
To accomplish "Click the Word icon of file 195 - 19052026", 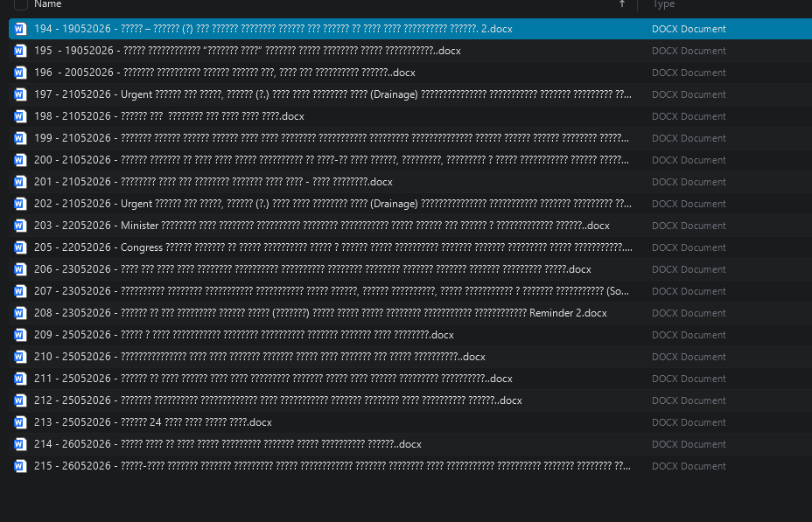I will (x=20, y=51).
